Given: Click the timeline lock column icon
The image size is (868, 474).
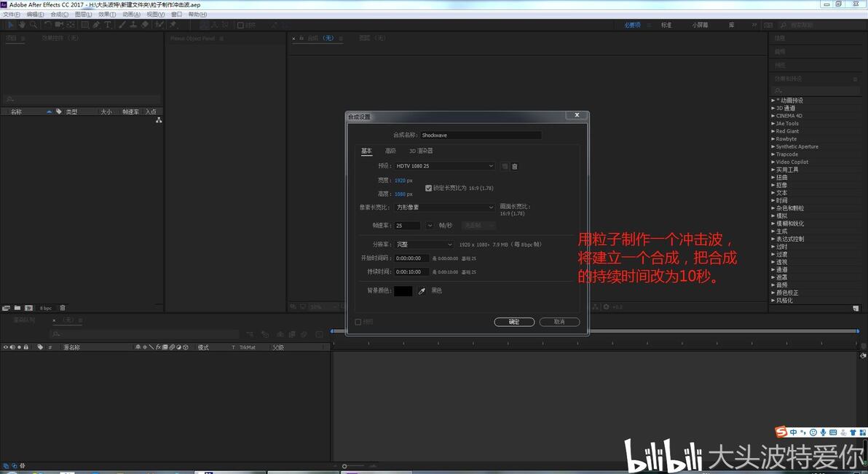Looking at the screenshot, I should [x=26, y=347].
